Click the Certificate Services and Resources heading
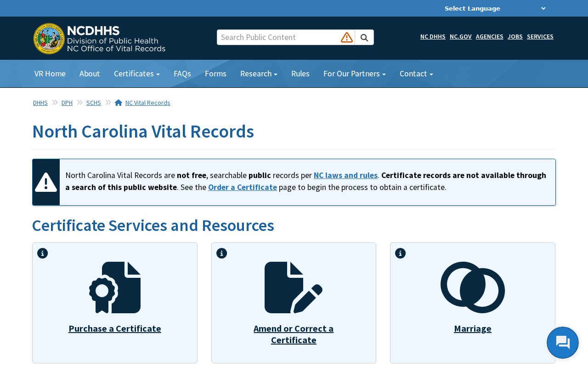This screenshot has width=588, height=368. tap(153, 225)
